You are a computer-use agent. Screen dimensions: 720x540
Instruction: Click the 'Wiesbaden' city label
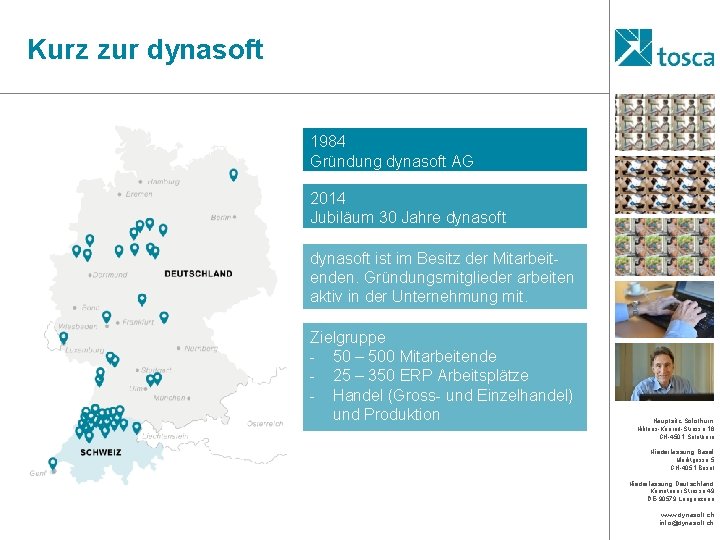[78, 326]
